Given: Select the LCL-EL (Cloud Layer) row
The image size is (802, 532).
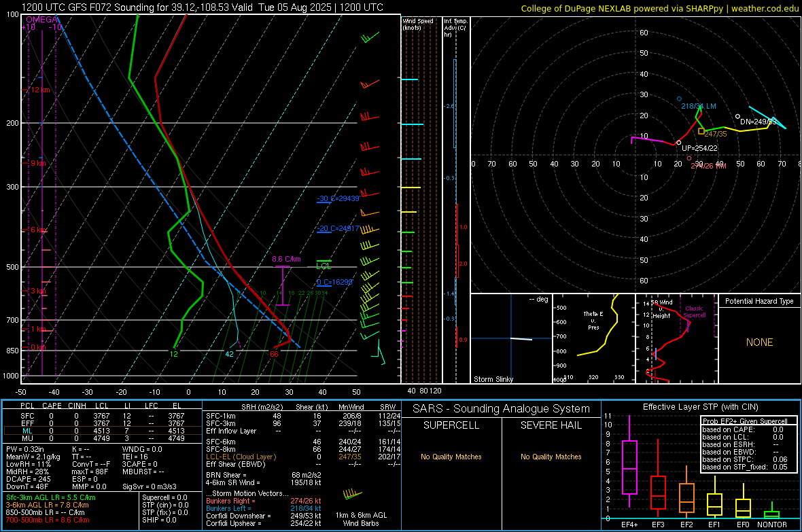Looking at the screenshot, I should [x=303, y=457].
